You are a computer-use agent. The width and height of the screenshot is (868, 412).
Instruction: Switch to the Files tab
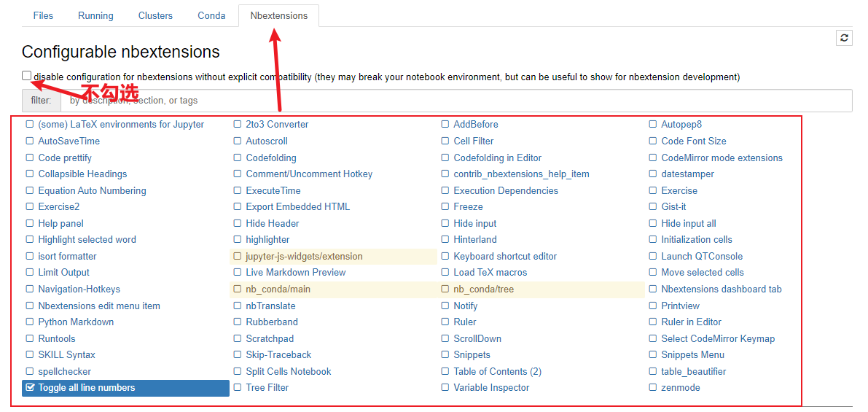[x=43, y=15]
